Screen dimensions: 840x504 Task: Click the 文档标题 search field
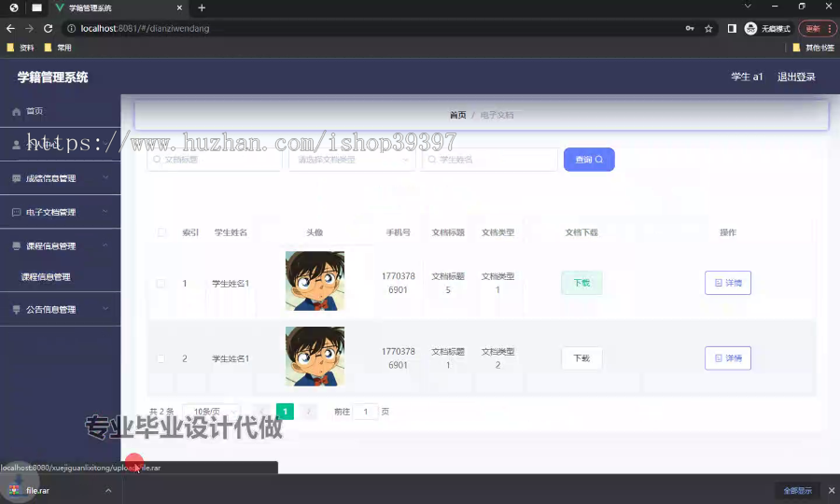click(x=215, y=160)
